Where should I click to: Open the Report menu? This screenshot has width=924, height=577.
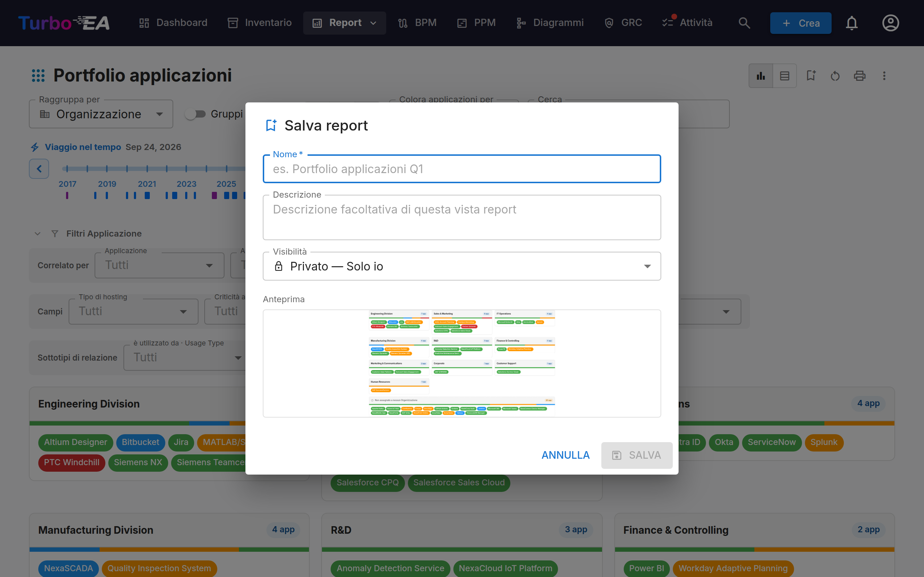[x=344, y=23]
